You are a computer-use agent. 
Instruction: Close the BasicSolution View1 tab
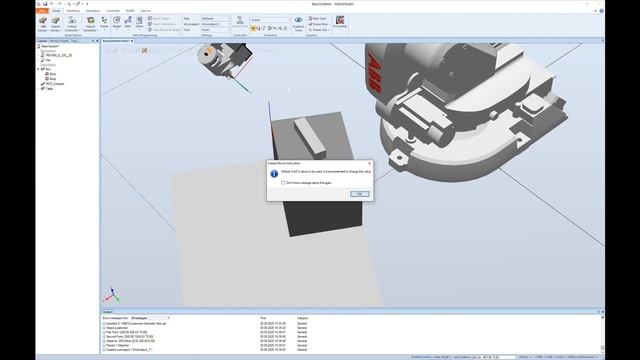pyautogui.click(x=132, y=41)
